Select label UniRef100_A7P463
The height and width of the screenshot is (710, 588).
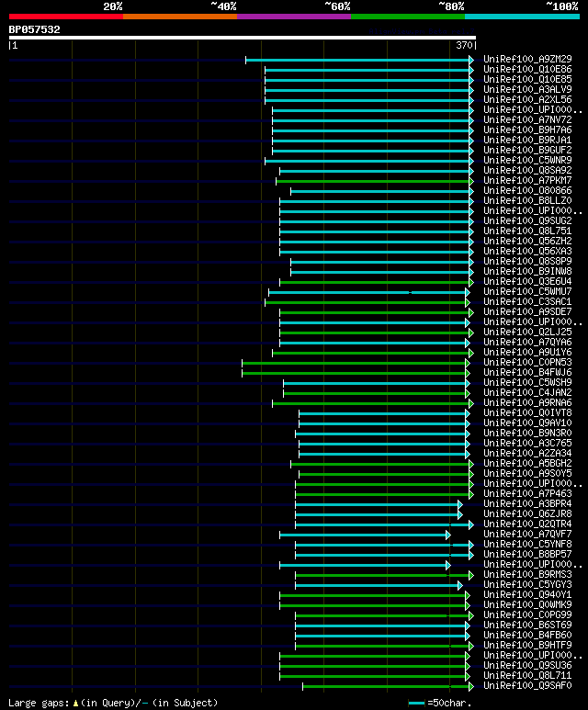pyautogui.click(x=527, y=494)
